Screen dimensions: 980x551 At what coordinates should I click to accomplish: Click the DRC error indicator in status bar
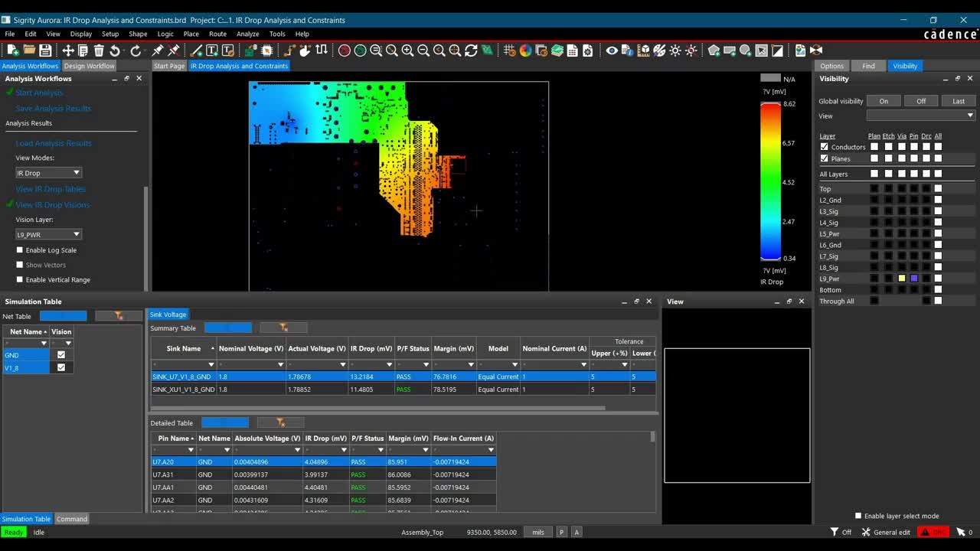tap(933, 532)
